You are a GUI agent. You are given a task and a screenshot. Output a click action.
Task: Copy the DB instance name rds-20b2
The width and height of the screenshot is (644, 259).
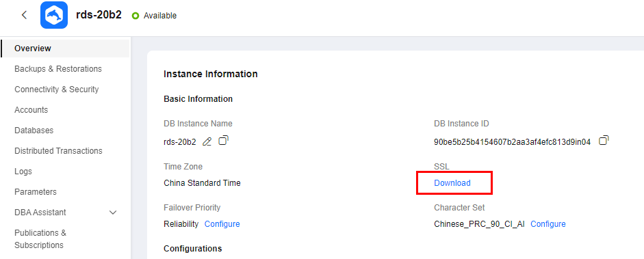point(223,141)
